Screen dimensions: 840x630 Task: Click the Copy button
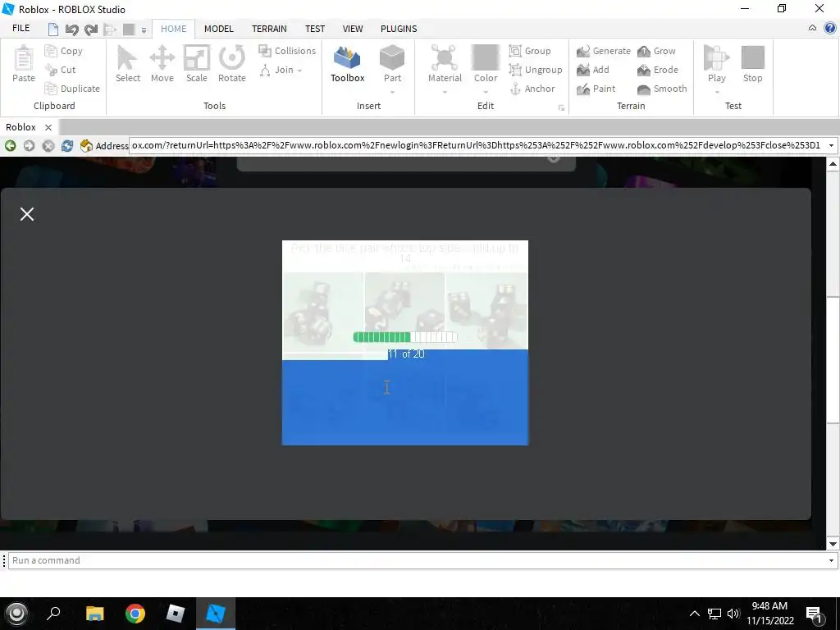point(64,51)
